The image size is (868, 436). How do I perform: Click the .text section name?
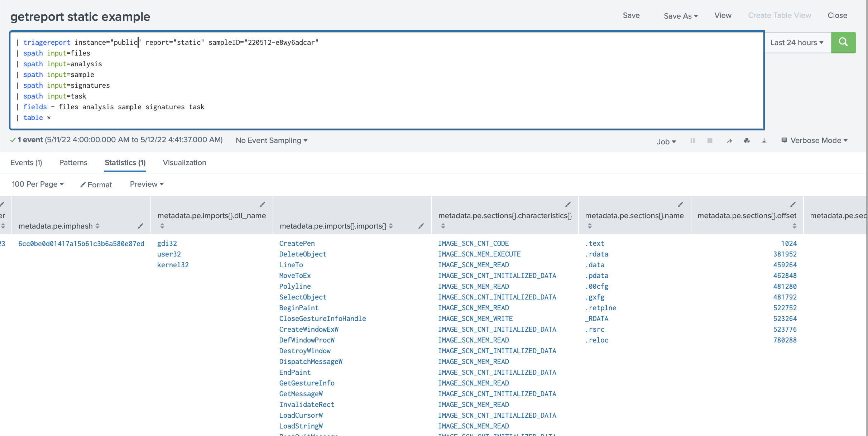pyautogui.click(x=595, y=243)
